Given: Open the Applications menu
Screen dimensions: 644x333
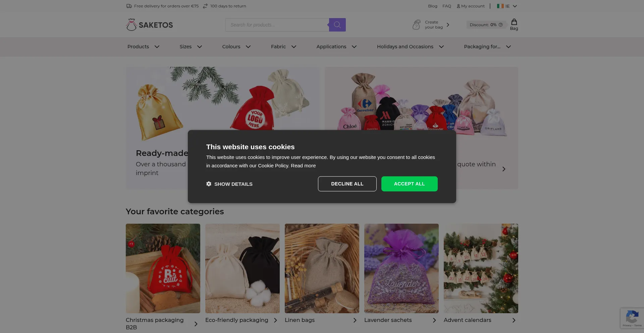Looking at the screenshot, I should (x=331, y=47).
